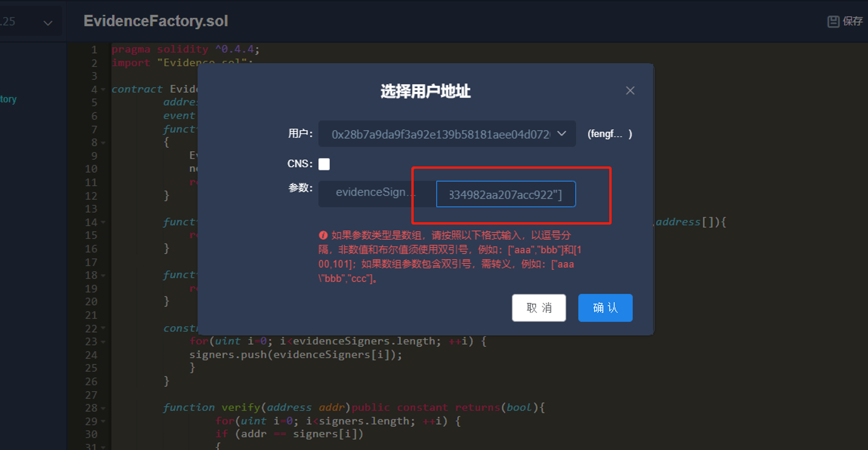Screen dimensions: 868x450
Task: Click the 取消 button
Action: 539,307
